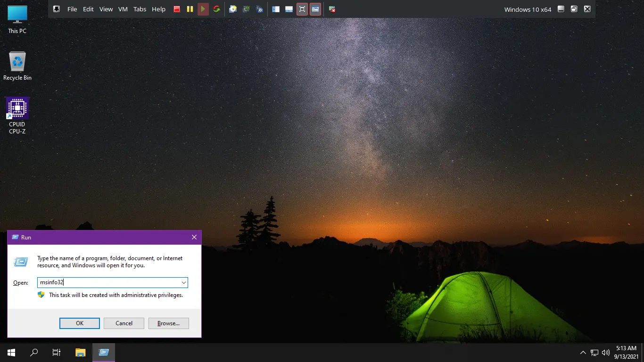Click the green play VM icon
Viewport: 644px width, 362px height.
(203, 9)
